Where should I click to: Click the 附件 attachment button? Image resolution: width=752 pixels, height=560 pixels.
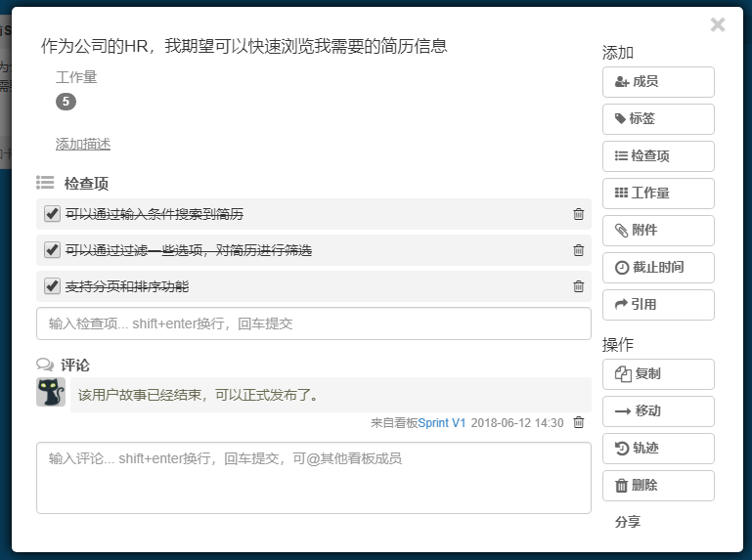click(658, 231)
